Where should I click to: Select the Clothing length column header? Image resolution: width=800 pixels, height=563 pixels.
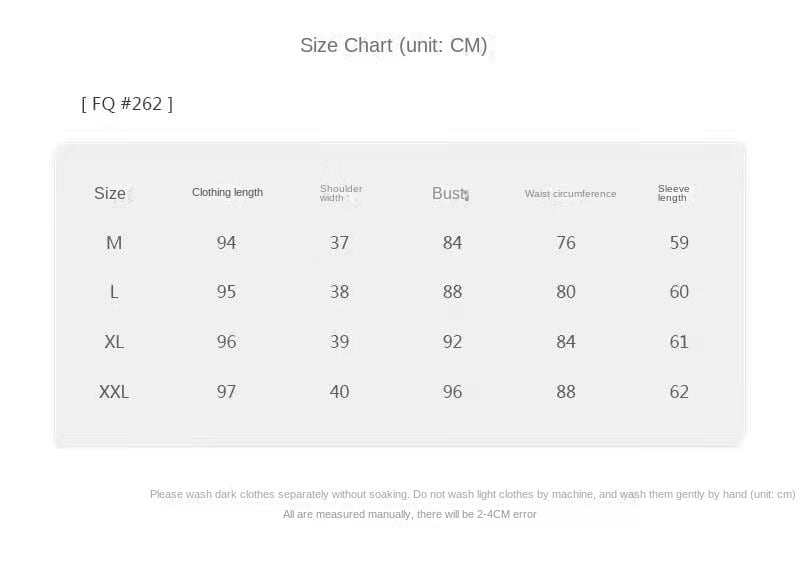tap(227, 192)
